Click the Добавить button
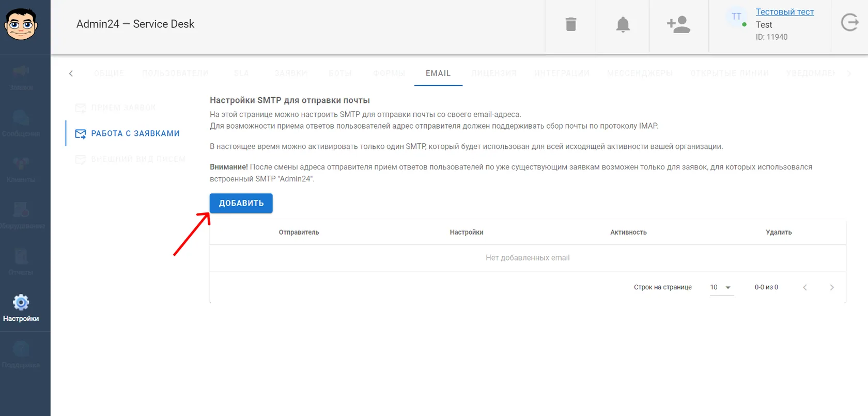Screen dimensions: 868x416 click(241, 203)
